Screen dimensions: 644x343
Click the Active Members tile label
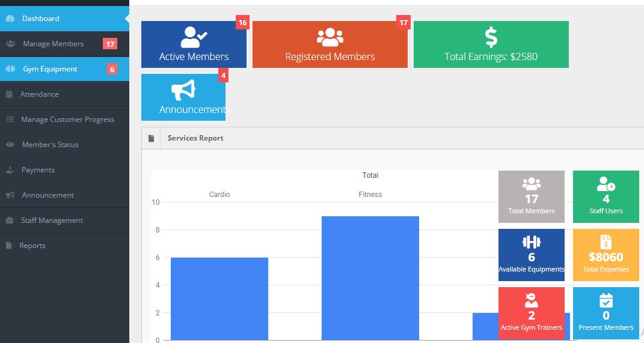pos(194,56)
